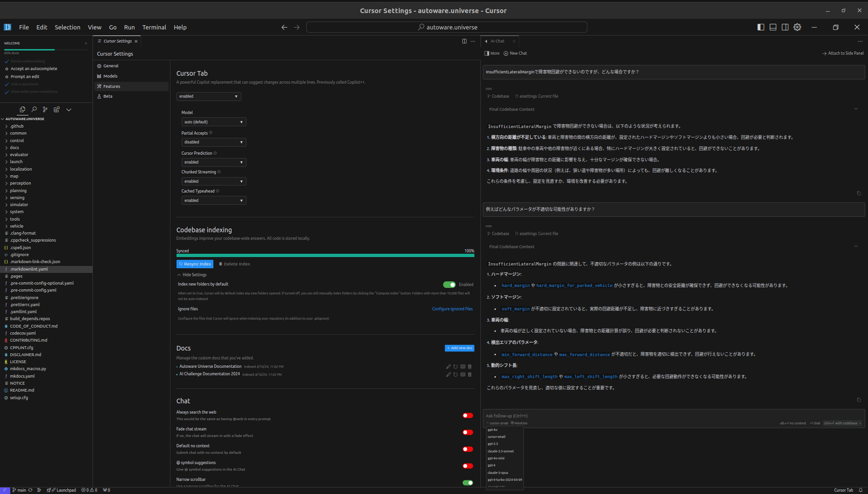The image size is (868, 494).
Task: Click the Resync Index button
Action: coord(195,264)
